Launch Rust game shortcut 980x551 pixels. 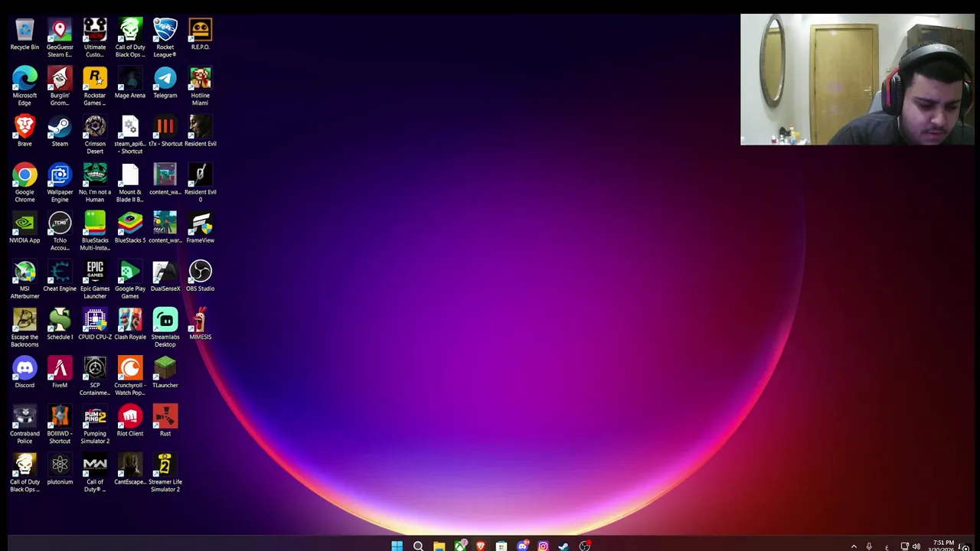point(165,421)
